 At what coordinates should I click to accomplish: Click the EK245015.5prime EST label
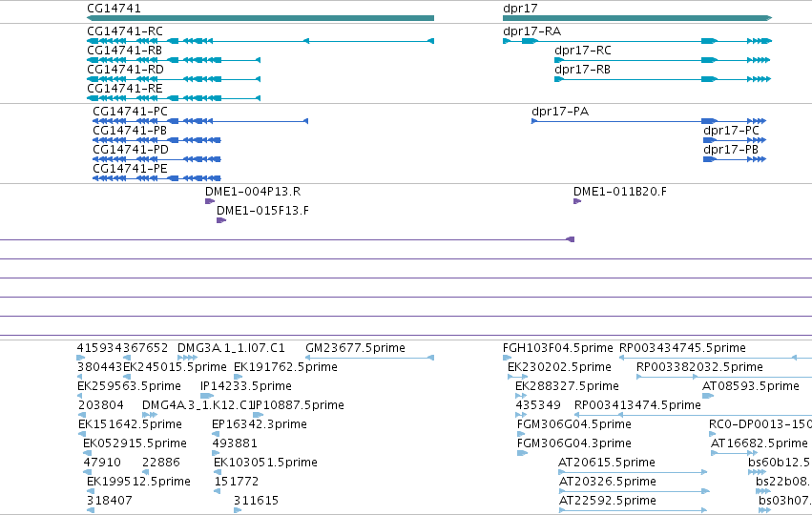[175, 367]
